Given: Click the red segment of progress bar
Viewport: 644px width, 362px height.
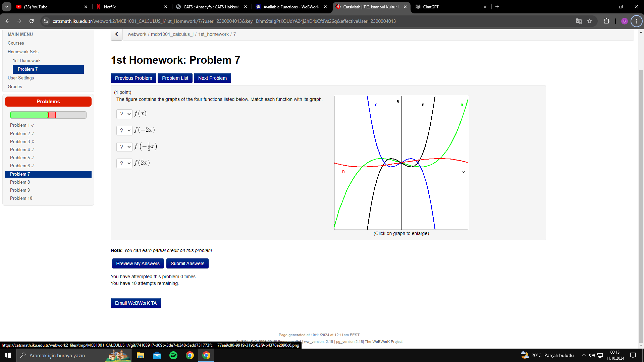Looking at the screenshot, I should (x=52, y=115).
